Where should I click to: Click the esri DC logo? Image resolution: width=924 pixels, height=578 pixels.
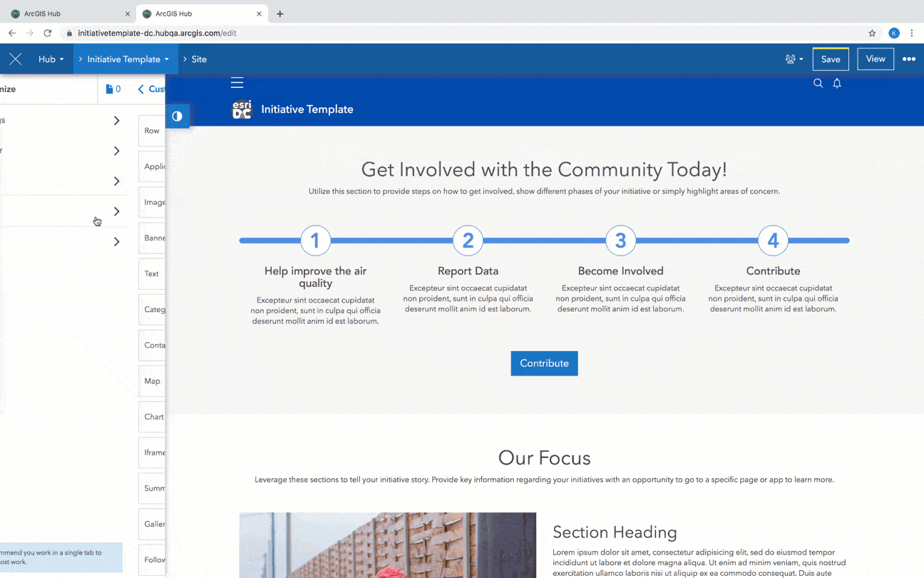[x=242, y=109]
